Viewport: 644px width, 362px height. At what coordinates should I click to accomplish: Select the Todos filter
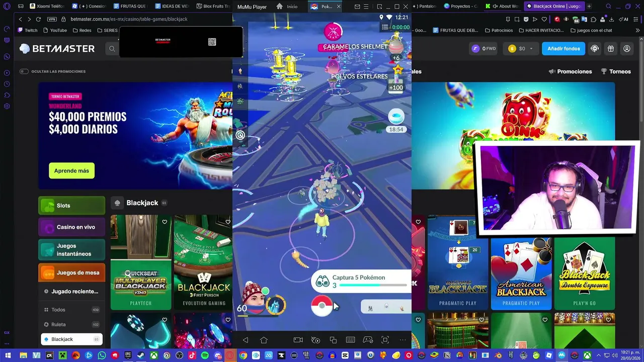coord(71,310)
